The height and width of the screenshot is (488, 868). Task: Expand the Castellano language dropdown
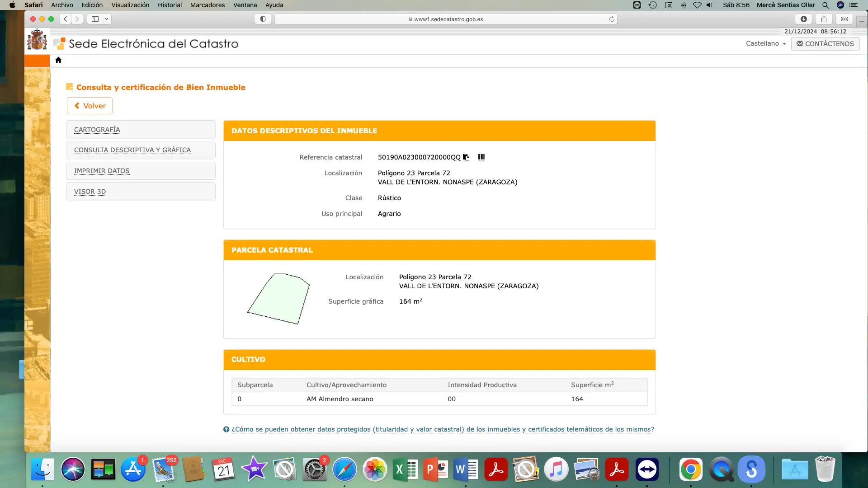(x=766, y=43)
